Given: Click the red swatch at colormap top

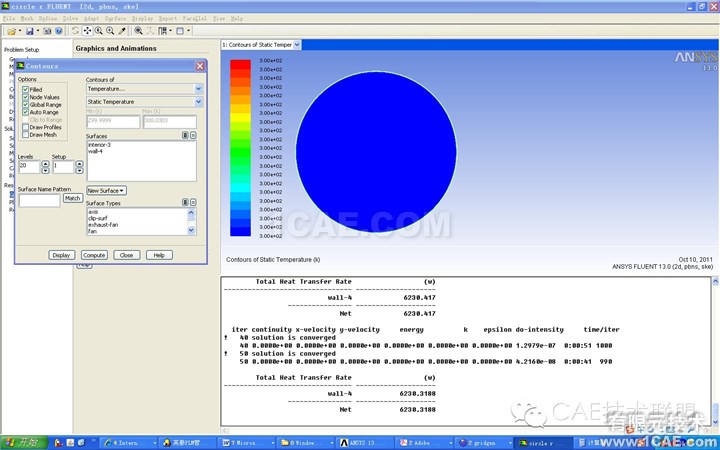Looking at the screenshot, I should (240, 64).
